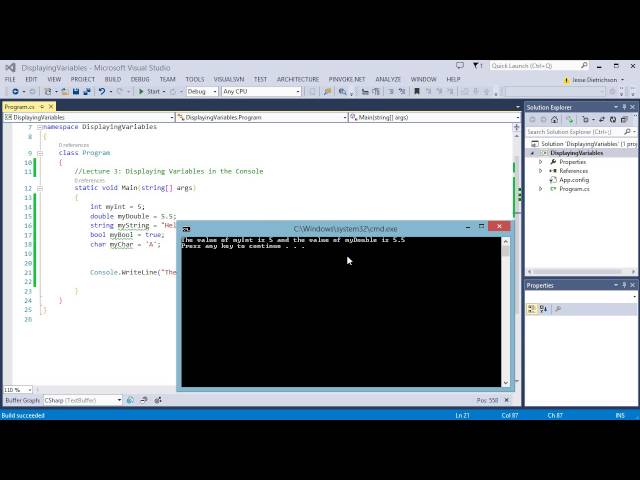The width and height of the screenshot is (640, 480).
Task: Click the Quick Launch search box
Action: 539,66
